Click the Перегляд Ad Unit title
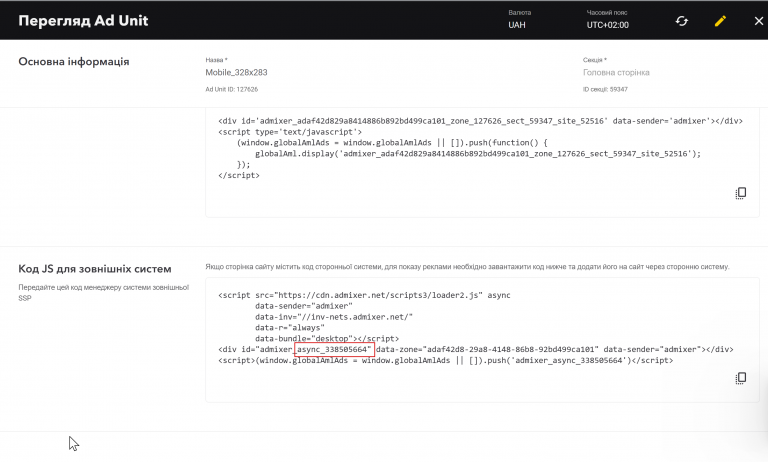The width and height of the screenshot is (768, 462). click(x=83, y=21)
